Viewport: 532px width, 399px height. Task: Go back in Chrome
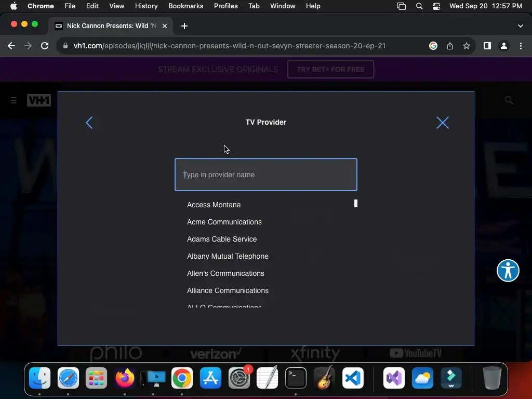tap(11, 46)
